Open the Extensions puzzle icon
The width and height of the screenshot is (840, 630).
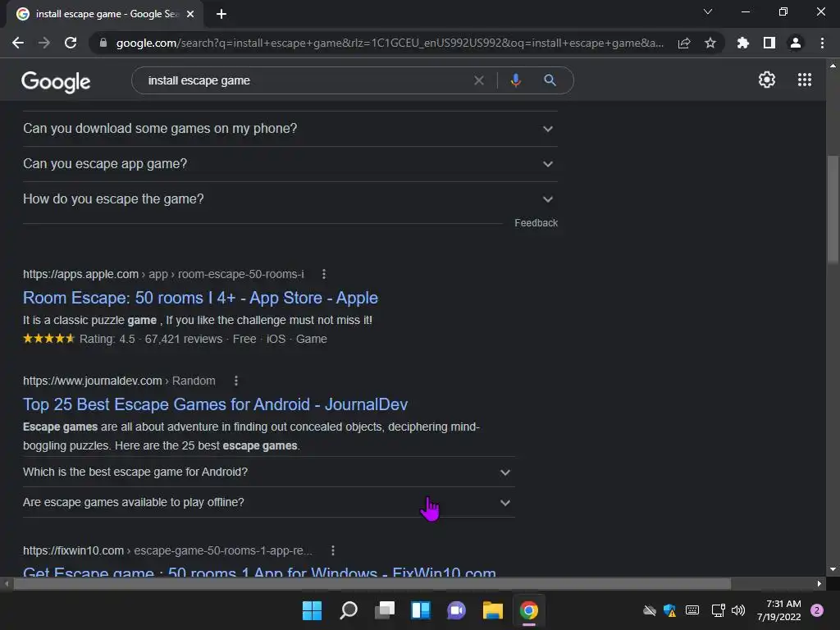pos(742,43)
